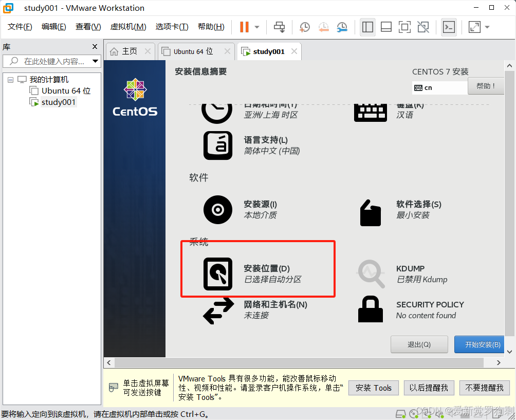516x420 pixels.
Task: Revert virtual machine to previous snapshot
Action: point(323,27)
